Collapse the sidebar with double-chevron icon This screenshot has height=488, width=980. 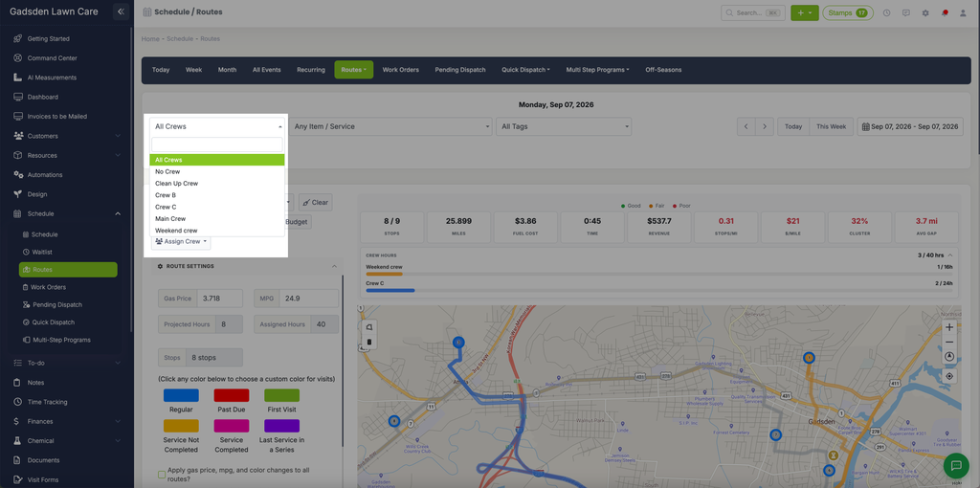[x=122, y=11]
